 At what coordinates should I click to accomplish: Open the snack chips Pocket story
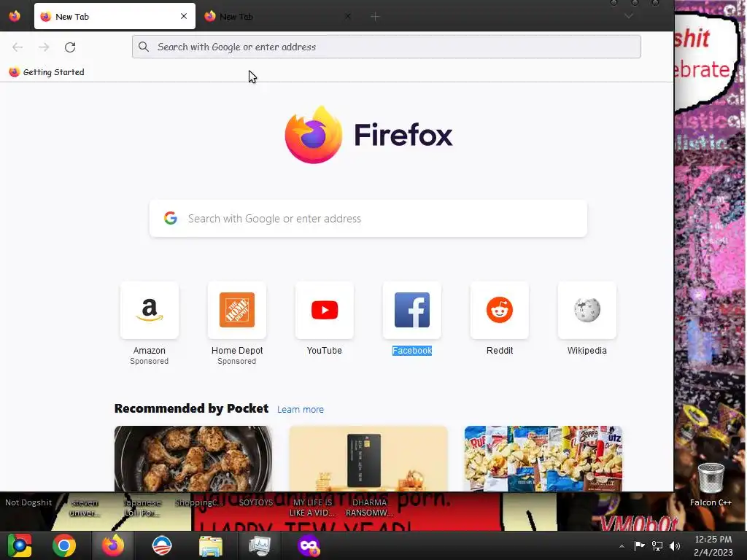pyautogui.click(x=543, y=459)
